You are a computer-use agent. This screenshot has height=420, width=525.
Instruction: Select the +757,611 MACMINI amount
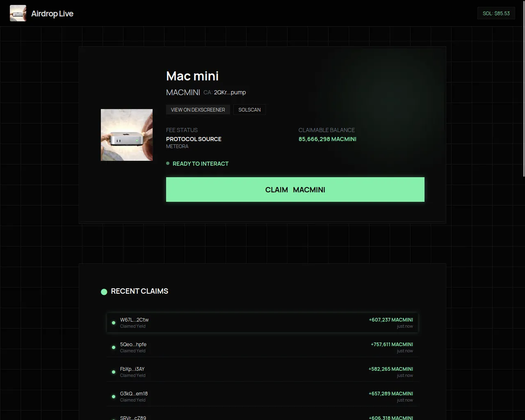click(392, 345)
